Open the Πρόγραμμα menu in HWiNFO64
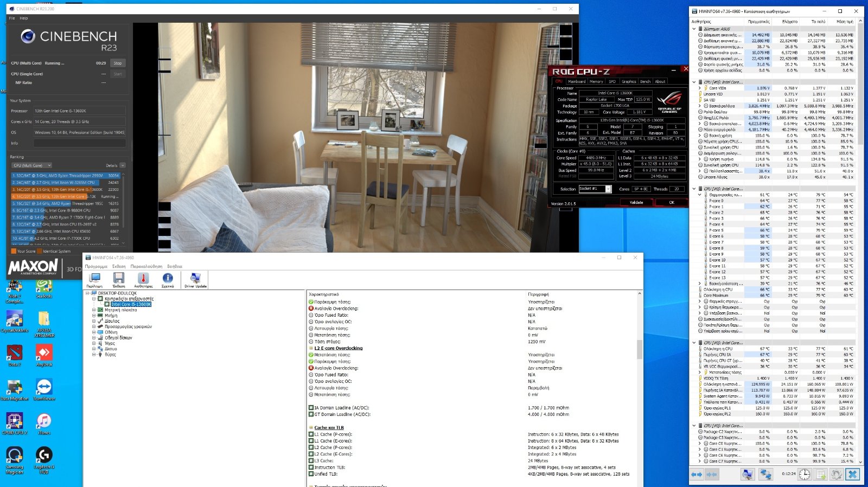 pos(96,266)
